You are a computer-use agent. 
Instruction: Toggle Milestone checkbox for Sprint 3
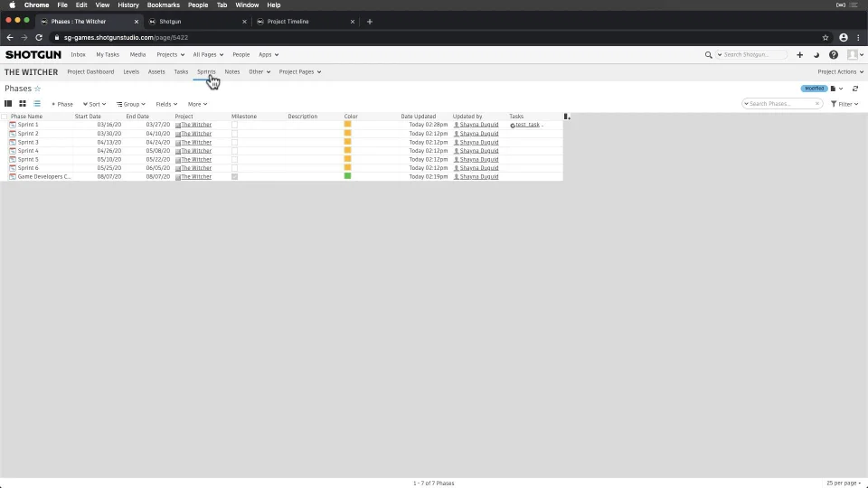235,142
